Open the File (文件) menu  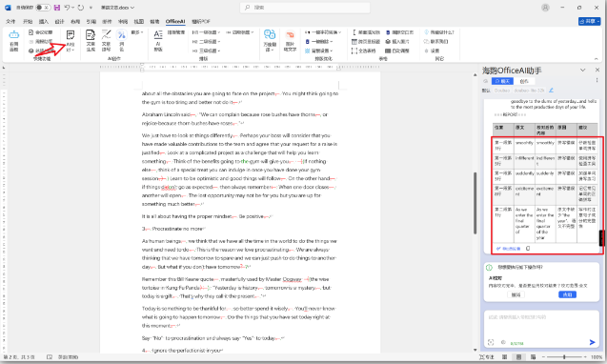(x=10, y=21)
